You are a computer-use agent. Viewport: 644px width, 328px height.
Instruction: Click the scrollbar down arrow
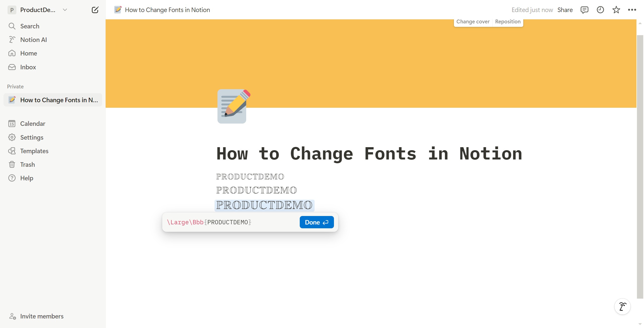(x=640, y=324)
